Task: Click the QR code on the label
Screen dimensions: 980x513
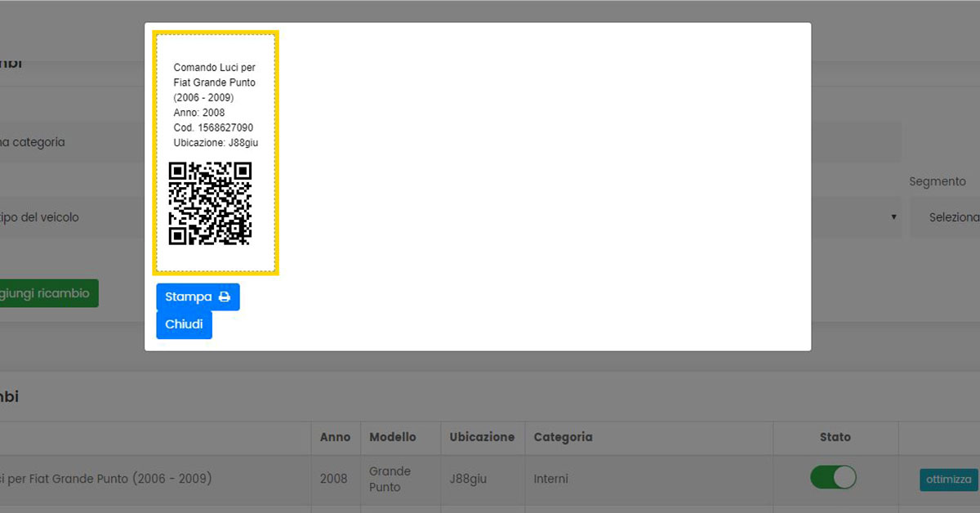Action: pyautogui.click(x=210, y=203)
